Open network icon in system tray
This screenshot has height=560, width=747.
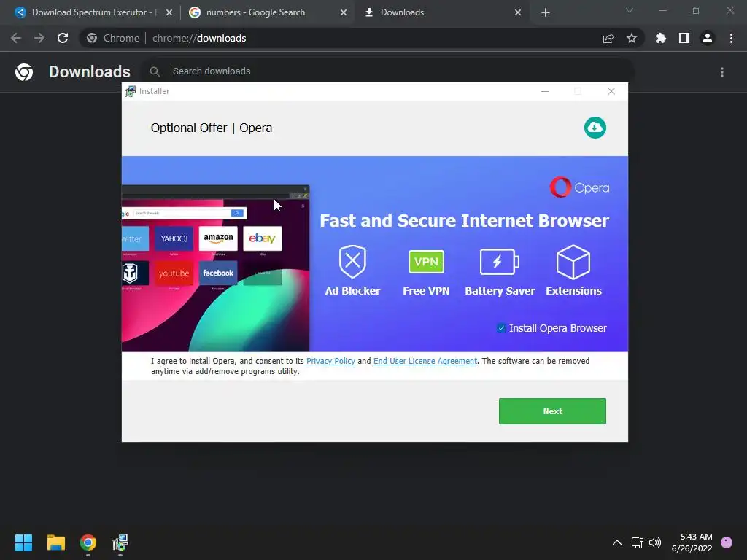(637, 542)
